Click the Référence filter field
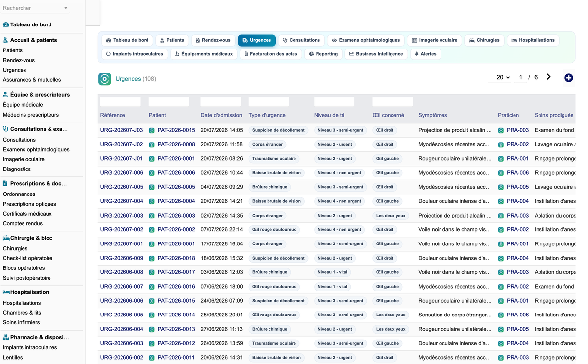The height and width of the screenshot is (364, 588). pyautogui.click(x=120, y=102)
